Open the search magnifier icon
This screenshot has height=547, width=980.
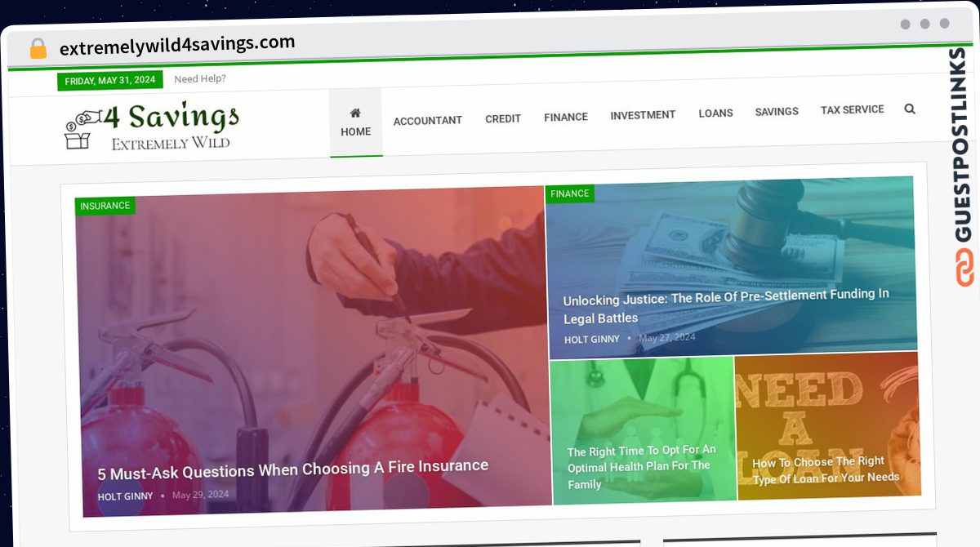[910, 109]
